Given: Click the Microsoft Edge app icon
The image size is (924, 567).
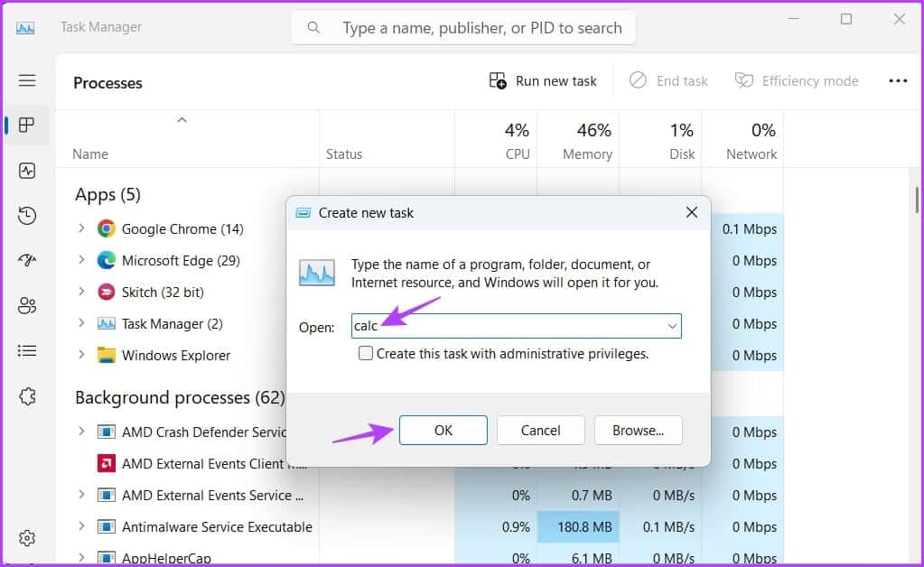Looking at the screenshot, I should pos(106,260).
